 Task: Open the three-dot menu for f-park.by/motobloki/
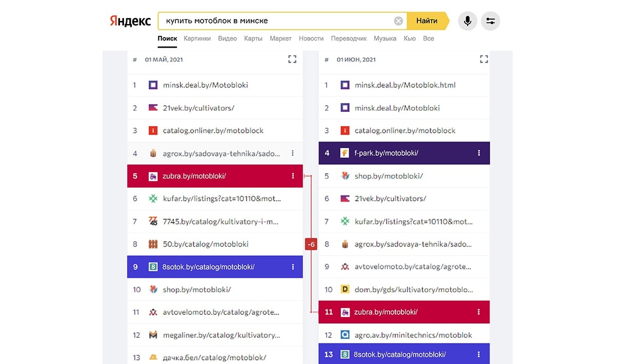[479, 153]
